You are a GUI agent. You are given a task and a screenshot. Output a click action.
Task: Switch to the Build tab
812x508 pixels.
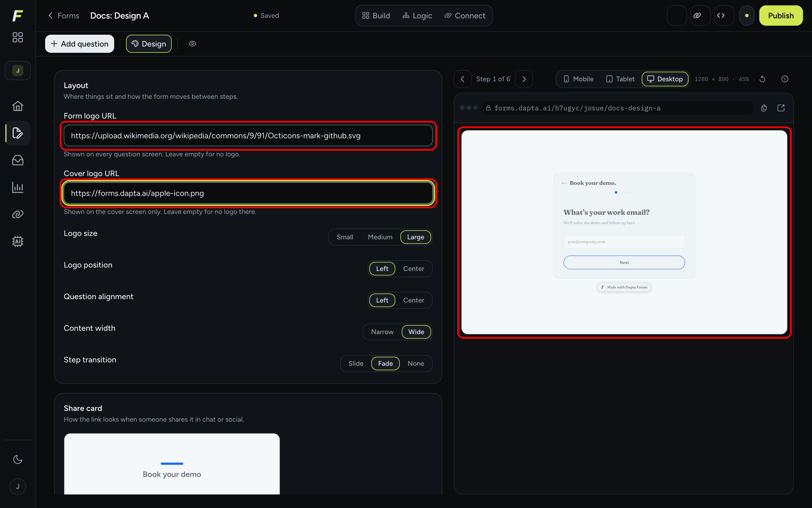coord(376,16)
